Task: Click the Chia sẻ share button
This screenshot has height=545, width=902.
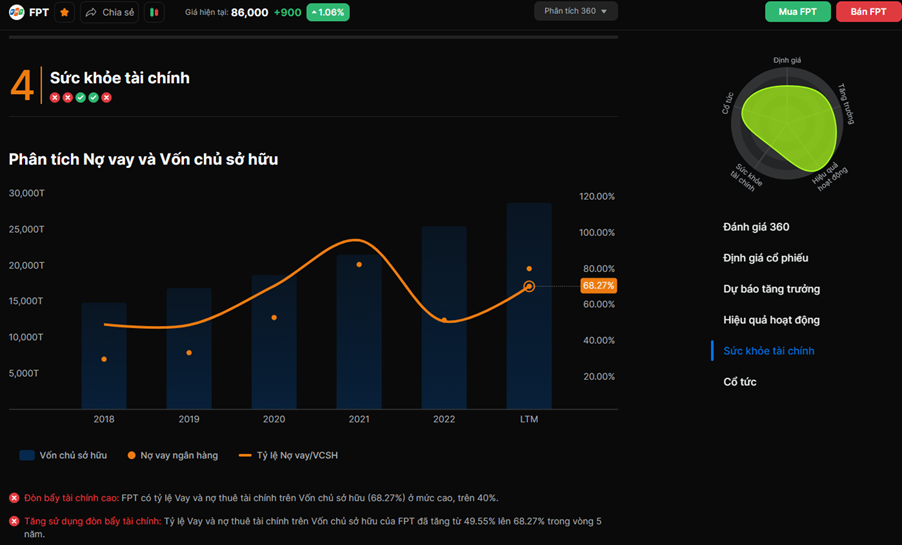Action: 109,12
